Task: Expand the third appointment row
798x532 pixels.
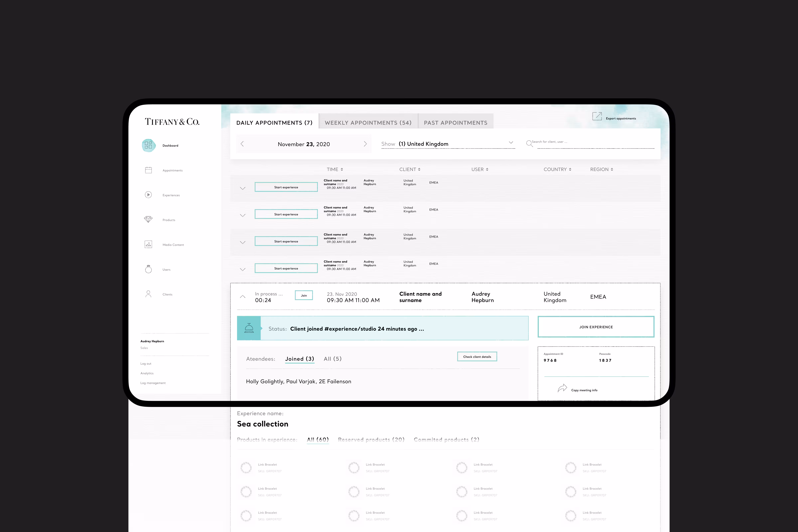Action: point(243,243)
